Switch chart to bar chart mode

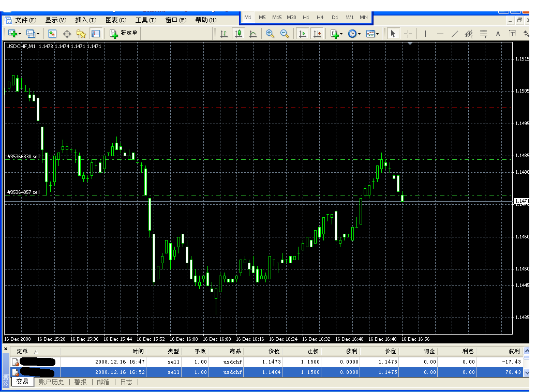click(x=224, y=34)
